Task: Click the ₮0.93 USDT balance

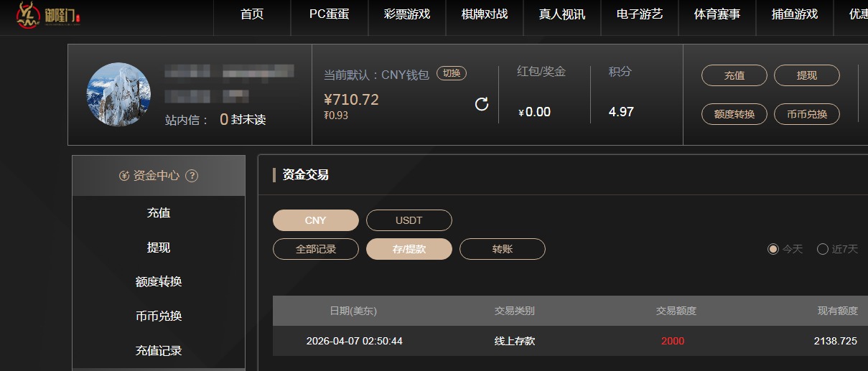Action: click(336, 116)
